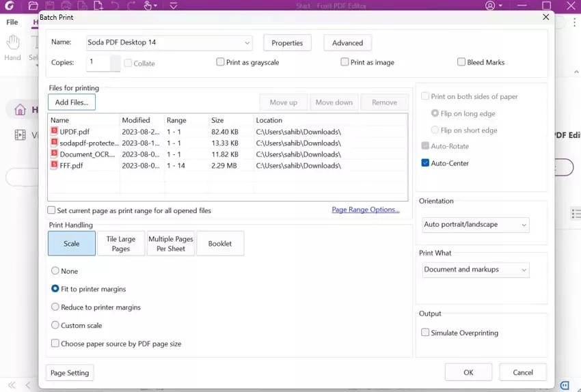Click the new document icon in title bar

pos(98,5)
